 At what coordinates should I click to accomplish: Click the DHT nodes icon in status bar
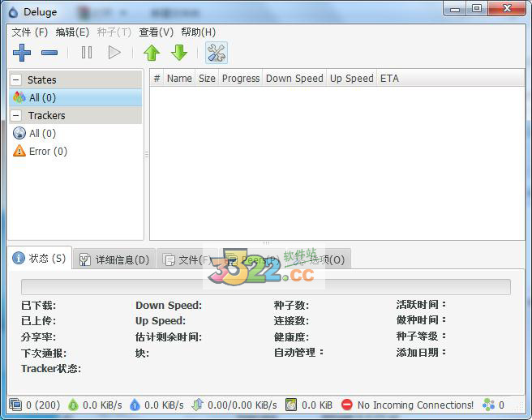(x=488, y=405)
